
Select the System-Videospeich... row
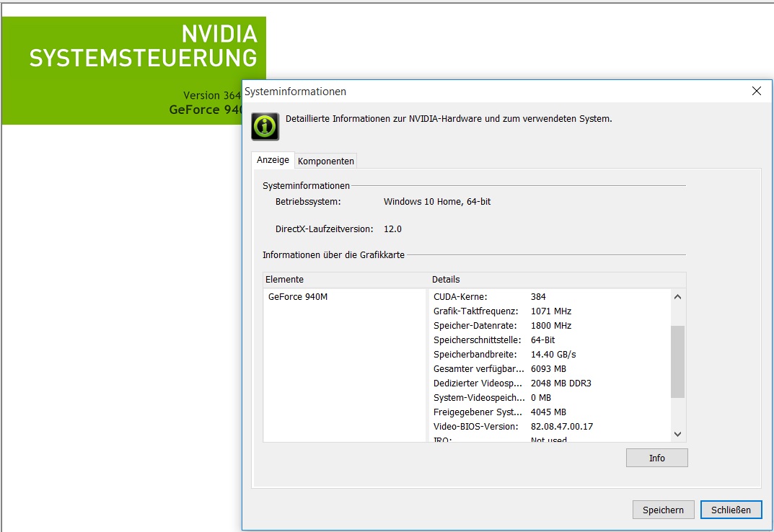(x=550, y=398)
